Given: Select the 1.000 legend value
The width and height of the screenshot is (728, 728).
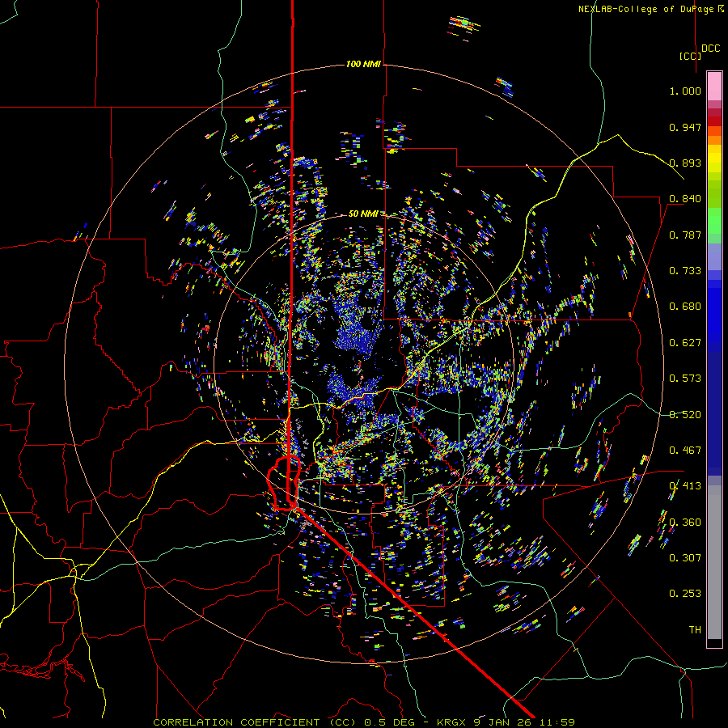Looking at the screenshot, I should 685,91.
